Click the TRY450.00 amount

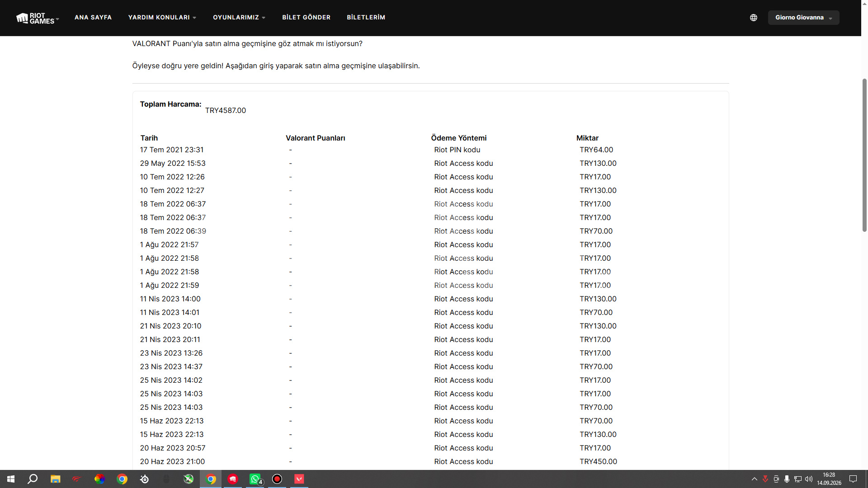[599, 462]
